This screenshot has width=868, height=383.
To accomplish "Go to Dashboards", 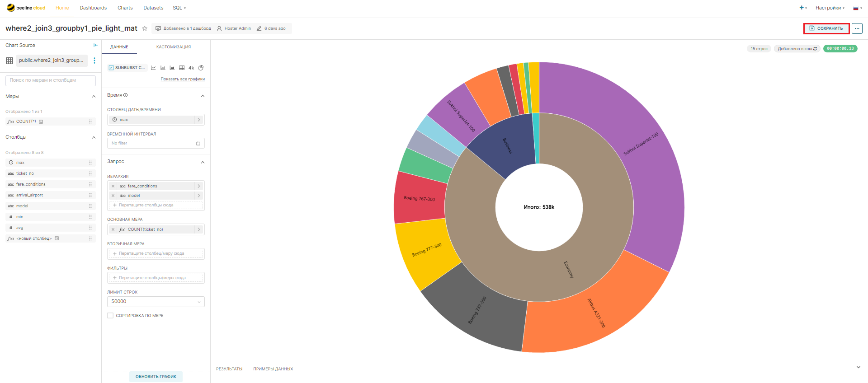I will coord(93,8).
